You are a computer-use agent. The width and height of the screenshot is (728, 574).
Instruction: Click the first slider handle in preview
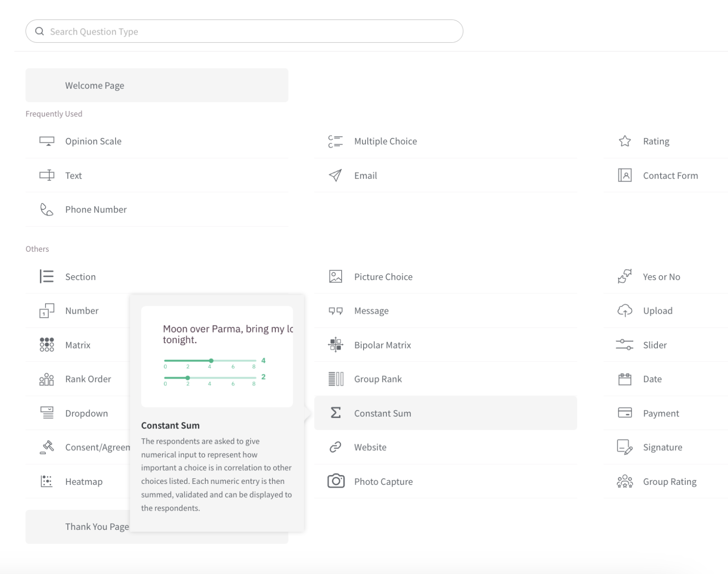tap(211, 361)
